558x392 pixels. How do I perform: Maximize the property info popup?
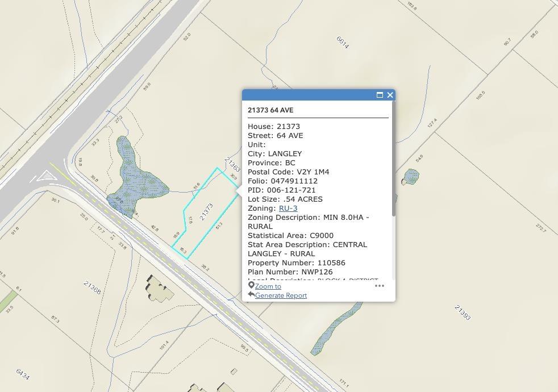coord(380,95)
